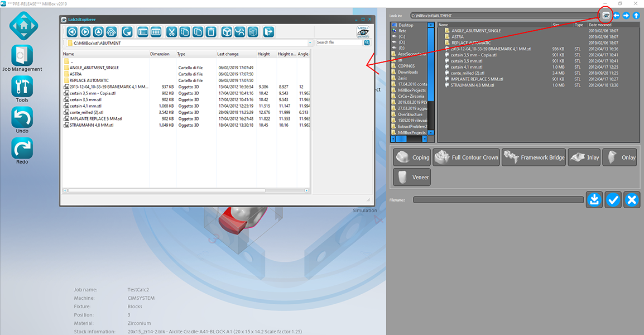Sort Lab3dExplorer by Angle column

[x=303, y=54]
